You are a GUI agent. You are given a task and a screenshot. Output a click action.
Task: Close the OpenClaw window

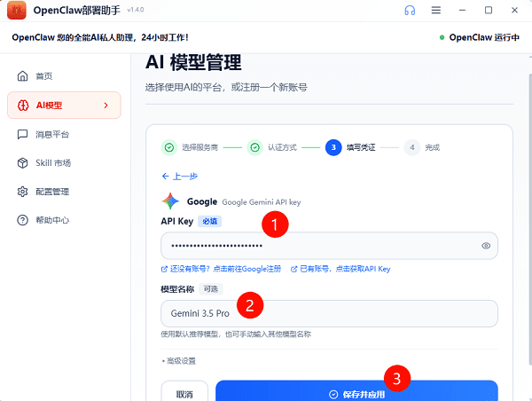tap(514, 10)
